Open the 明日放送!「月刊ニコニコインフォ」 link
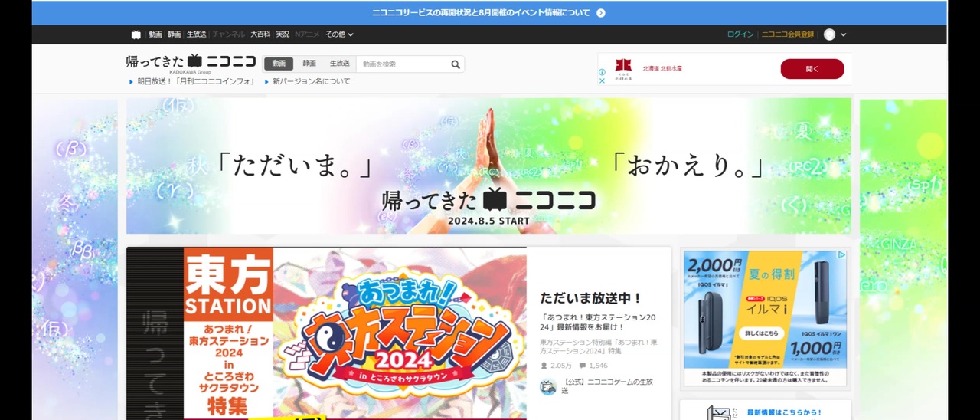980x420 pixels. pos(196,82)
